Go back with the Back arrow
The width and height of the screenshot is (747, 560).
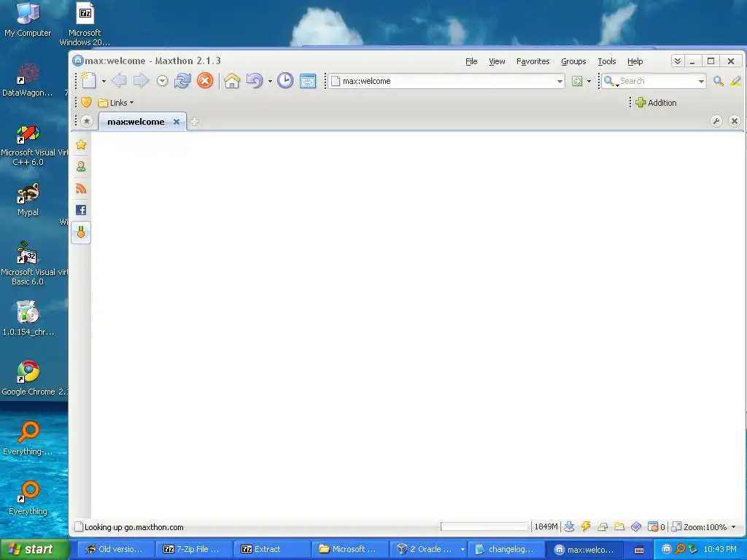click(119, 80)
